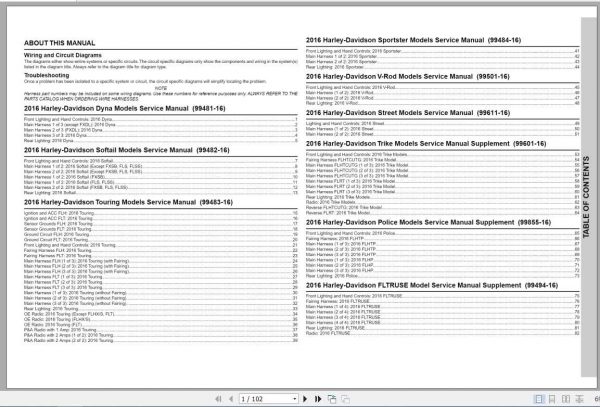600x407 pixels.
Task: Open Touring Models Service Manual (99483-16) section
Action: (128, 202)
